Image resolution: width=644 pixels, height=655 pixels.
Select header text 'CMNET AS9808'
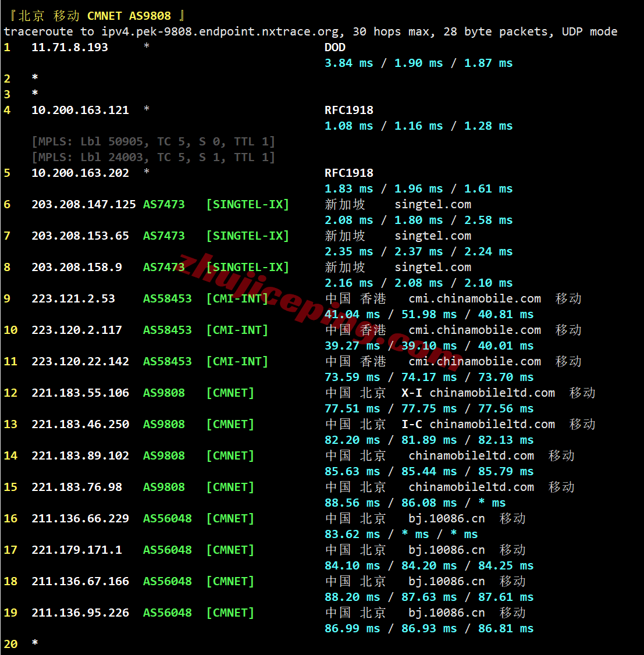[129, 16]
